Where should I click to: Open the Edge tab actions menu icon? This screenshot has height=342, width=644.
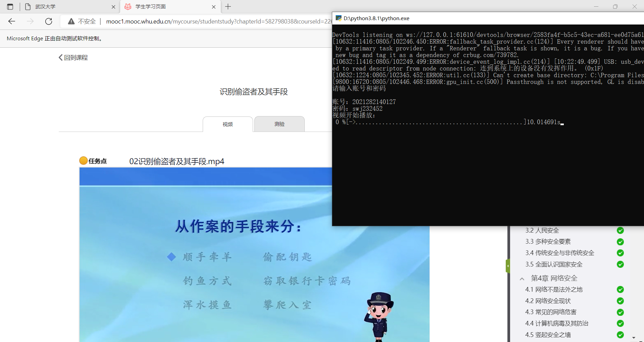10,7
